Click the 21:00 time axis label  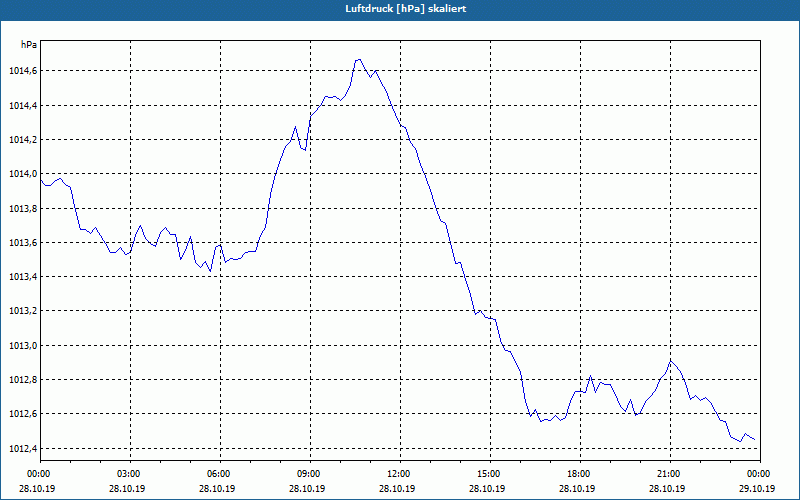[x=667, y=474]
